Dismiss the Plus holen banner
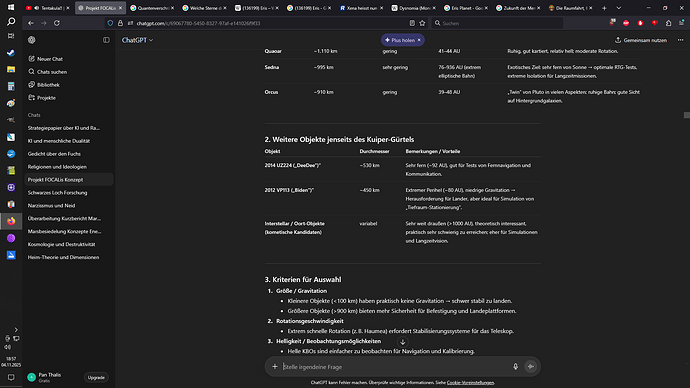 click(x=419, y=40)
